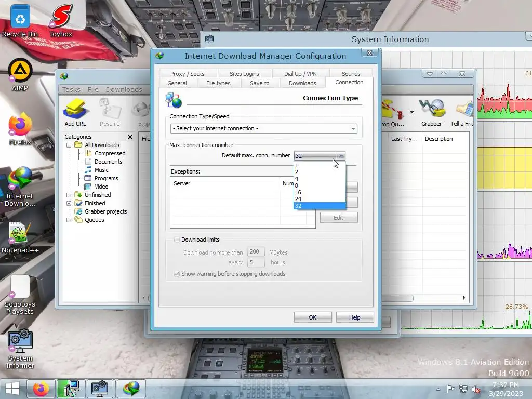This screenshot has width=532, height=399.
Task: Switch to the Downloads tab
Action: tap(302, 83)
